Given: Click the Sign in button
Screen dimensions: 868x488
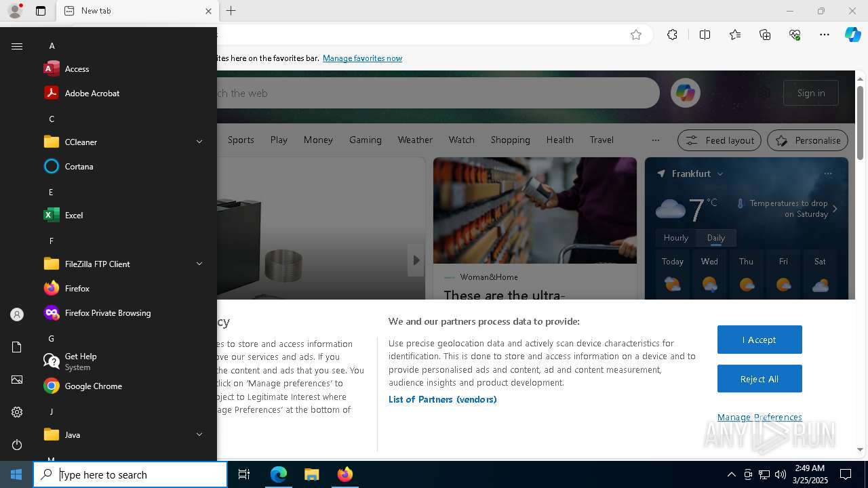Looking at the screenshot, I should tap(811, 93).
